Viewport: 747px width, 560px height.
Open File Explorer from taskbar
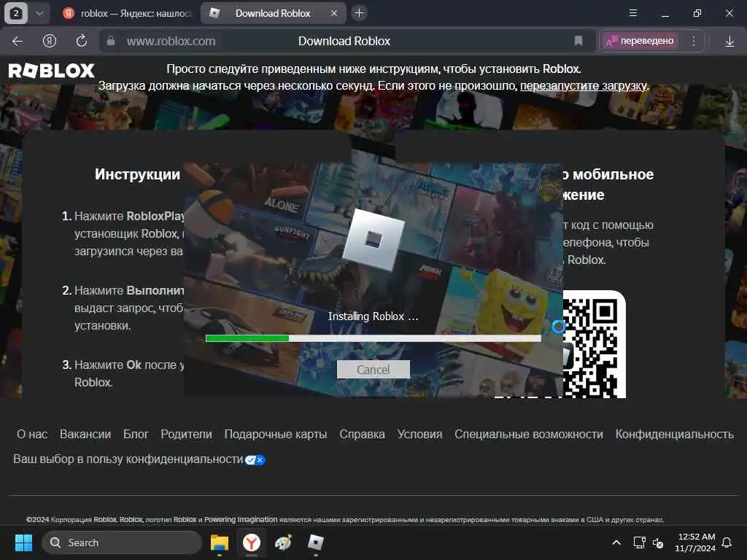(220, 542)
